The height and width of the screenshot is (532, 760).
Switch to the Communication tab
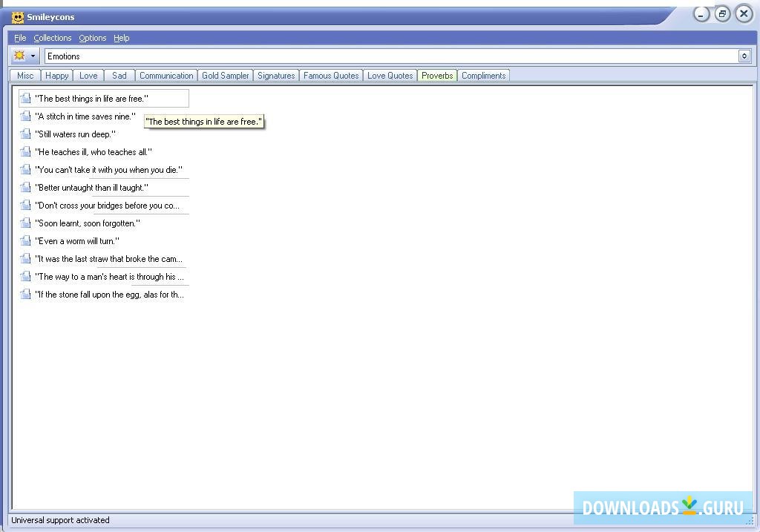(166, 76)
